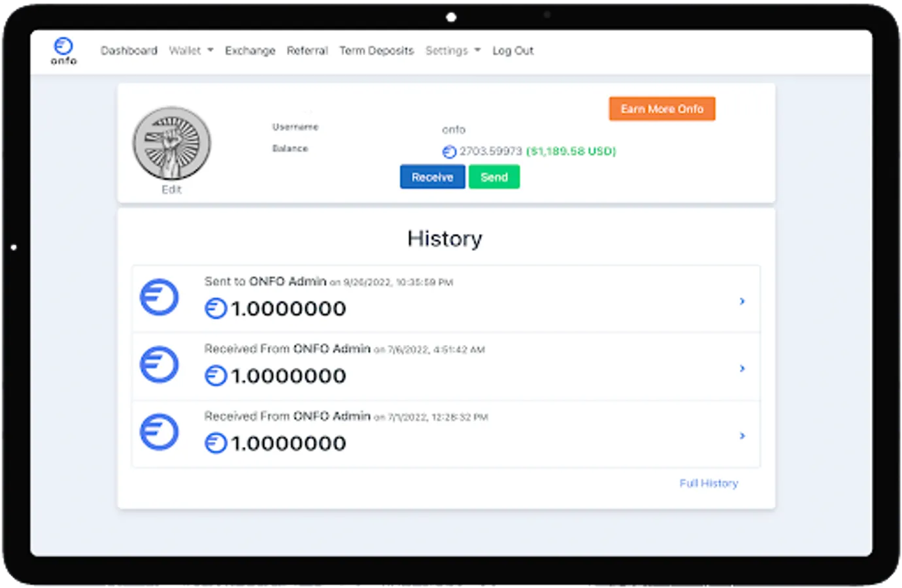
Task: Click small coin icon in 9/26/2022 transaction amount
Action: 216,308
